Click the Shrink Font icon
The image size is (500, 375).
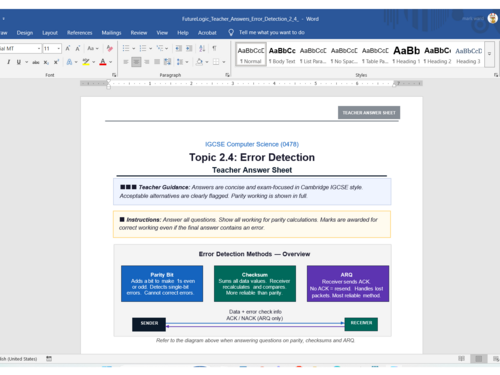[x=78, y=49]
